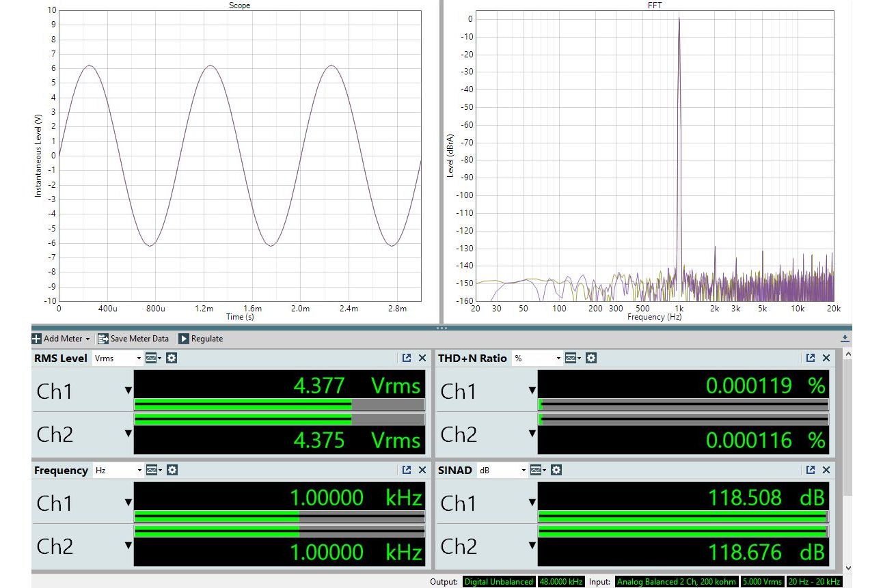Click the 4.377 Vrms reading
This screenshot has width=883, height=588.
click(x=357, y=386)
